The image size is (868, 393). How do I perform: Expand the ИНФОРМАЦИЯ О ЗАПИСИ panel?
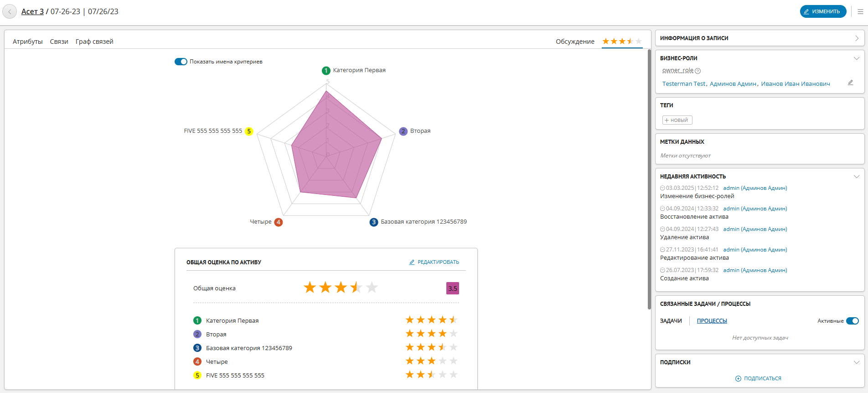tap(857, 38)
